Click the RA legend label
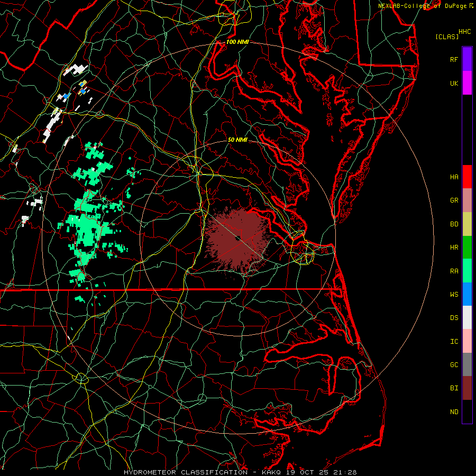Viewport: 476px width, 476px height. pyautogui.click(x=454, y=271)
